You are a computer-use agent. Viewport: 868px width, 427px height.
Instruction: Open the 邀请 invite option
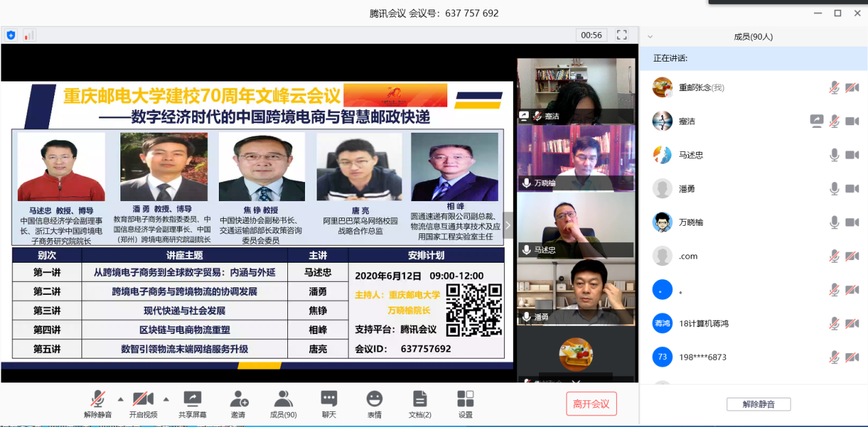pyautogui.click(x=238, y=404)
